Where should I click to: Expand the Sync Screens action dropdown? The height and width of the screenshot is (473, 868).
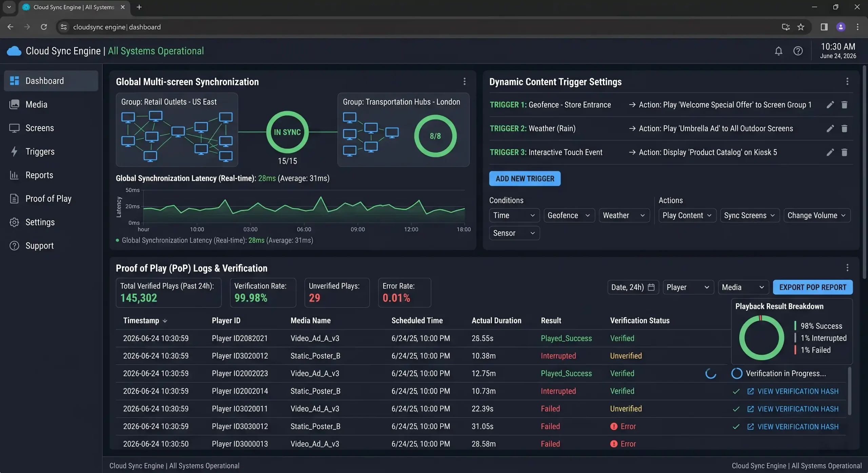point(750,215)
